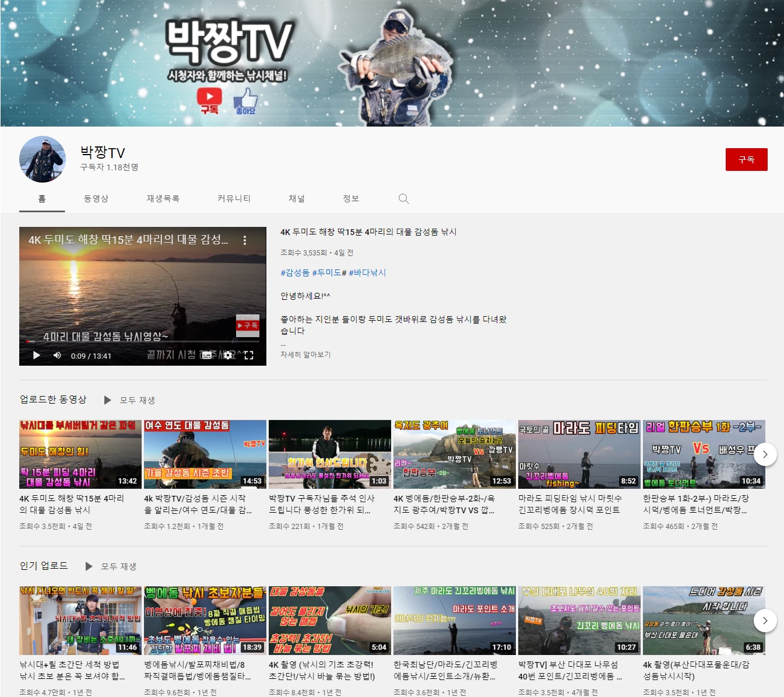Play all videos in 인기 업로드

tap(111, 566)
